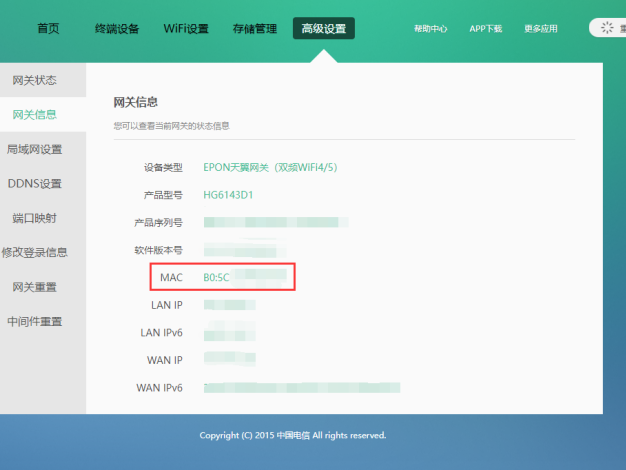Click the 产品型号 label

pyautogui.click(x=163, y=195)
